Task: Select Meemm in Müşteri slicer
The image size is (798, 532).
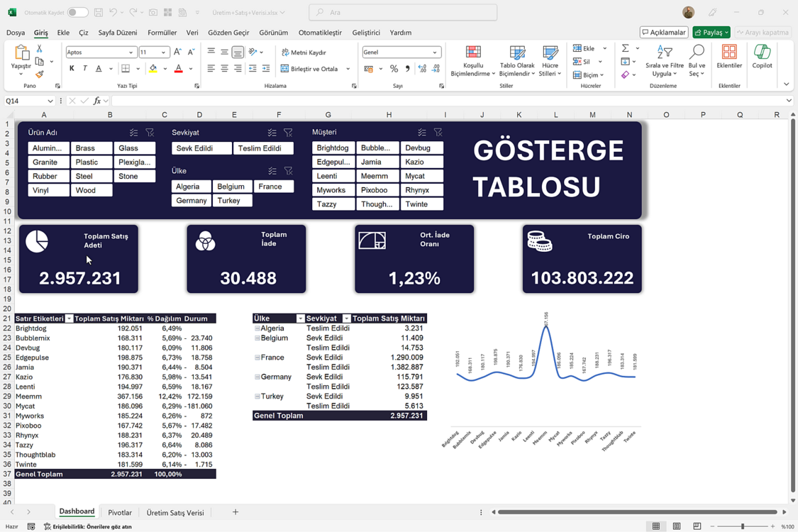Action: [377, 176]
